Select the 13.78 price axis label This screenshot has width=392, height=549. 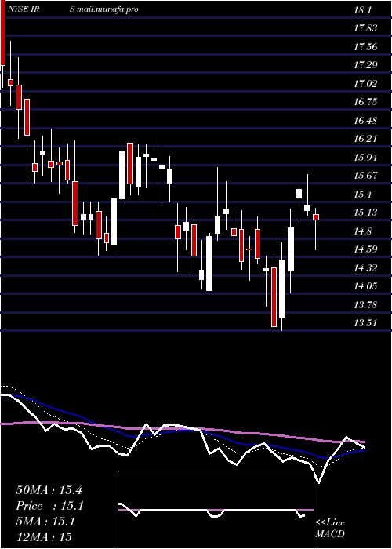click(365, 304)
